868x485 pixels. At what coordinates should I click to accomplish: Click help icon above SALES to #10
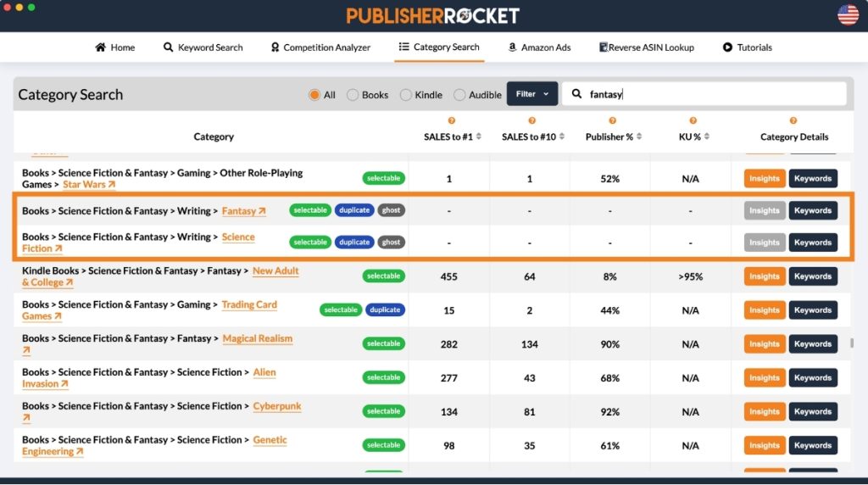pos(531,121)
